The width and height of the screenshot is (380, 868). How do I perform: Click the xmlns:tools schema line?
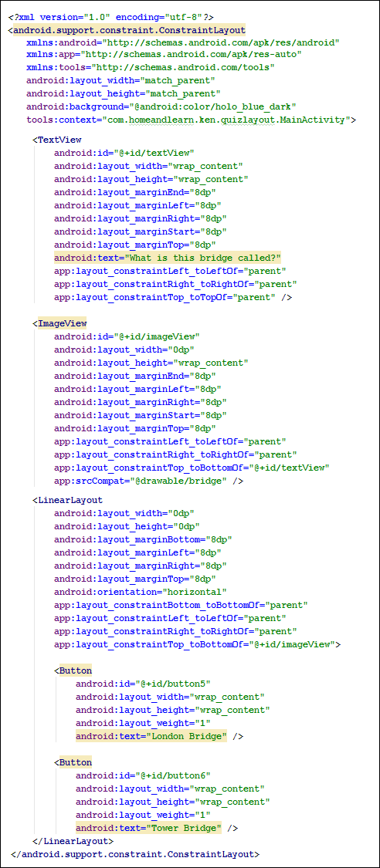151,67
